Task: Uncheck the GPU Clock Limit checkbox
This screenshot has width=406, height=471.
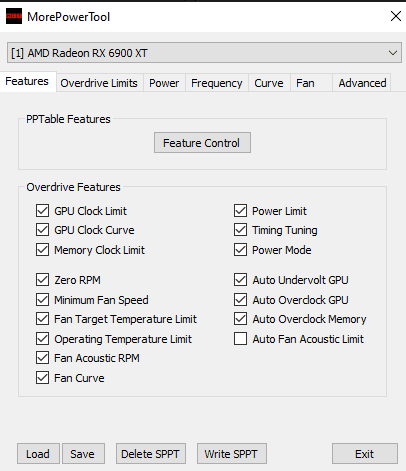Action: click(x=42, y=211)
